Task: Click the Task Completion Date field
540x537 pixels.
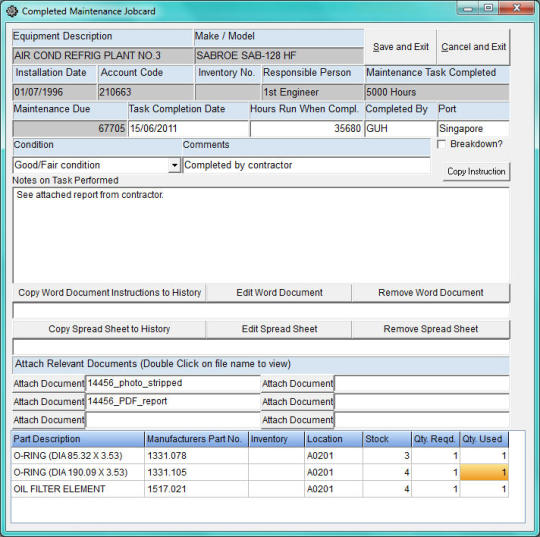Action: (188, 129)
